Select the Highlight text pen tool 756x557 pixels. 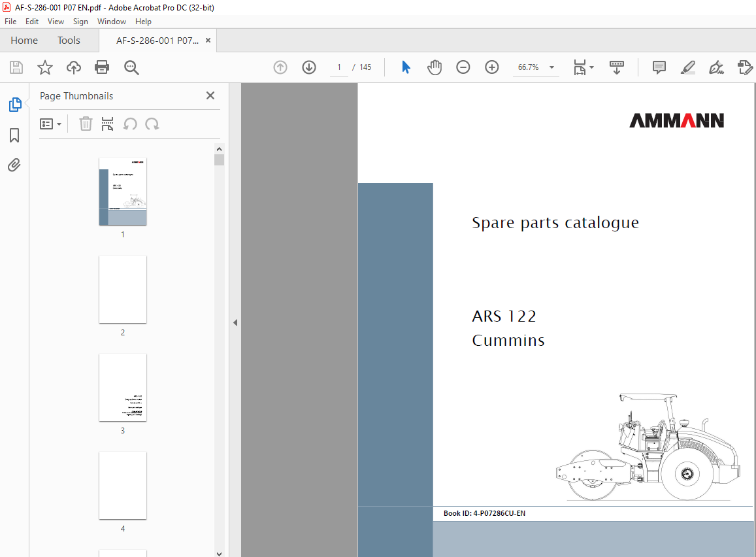[688, 67]
